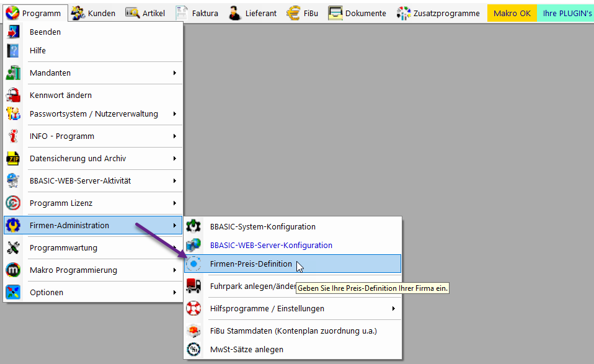Click the MwSt-Sätze percent icon
594x364 pixels.
193,349
